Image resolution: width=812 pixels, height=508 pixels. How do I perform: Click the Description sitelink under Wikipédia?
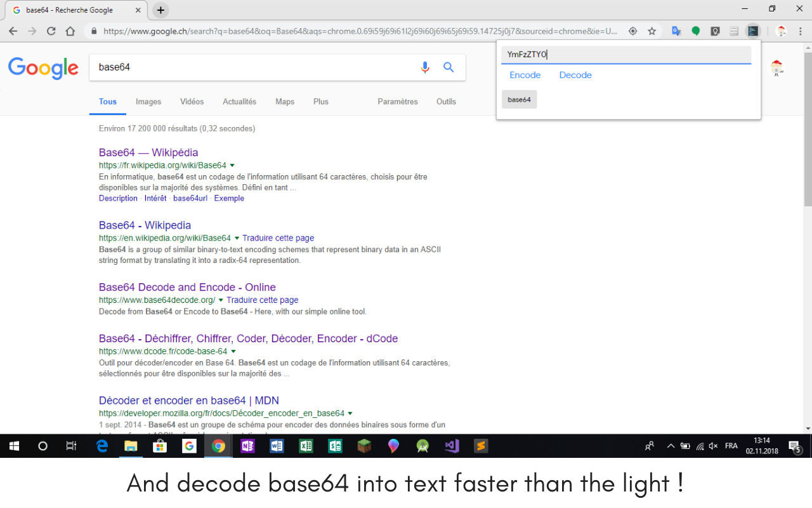[118, 198]
